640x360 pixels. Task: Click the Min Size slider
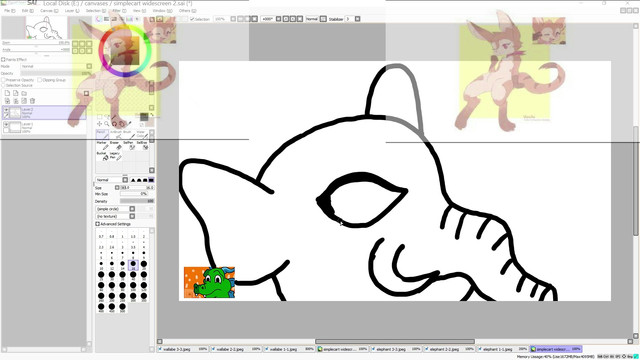[133, 194]
